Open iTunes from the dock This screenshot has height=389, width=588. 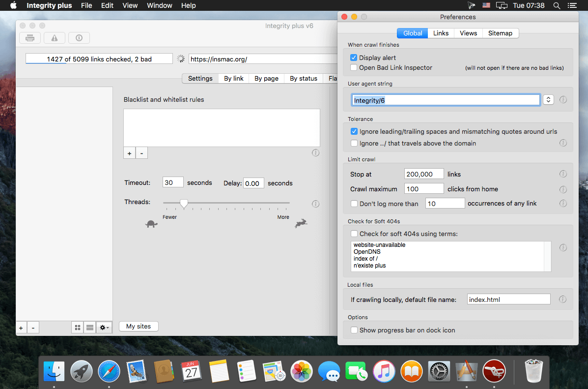384,371
